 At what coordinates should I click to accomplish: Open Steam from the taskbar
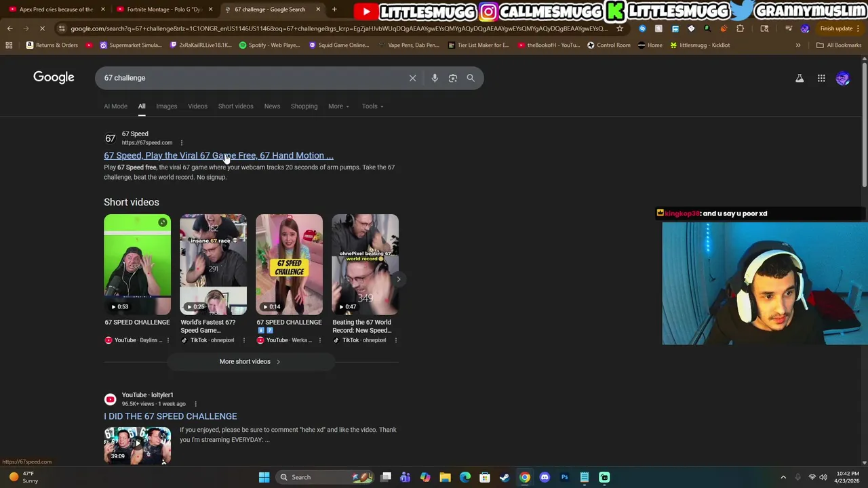coord(505,477)
